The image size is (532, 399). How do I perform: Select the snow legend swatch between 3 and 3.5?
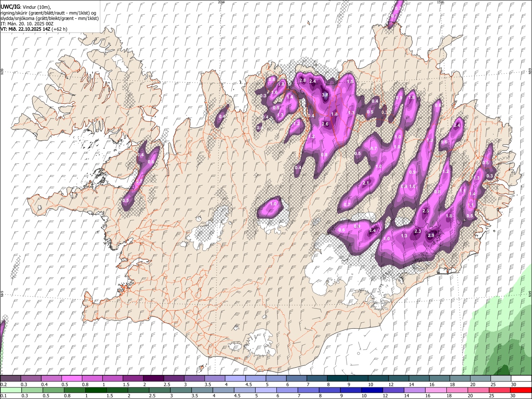coord(194,379)
